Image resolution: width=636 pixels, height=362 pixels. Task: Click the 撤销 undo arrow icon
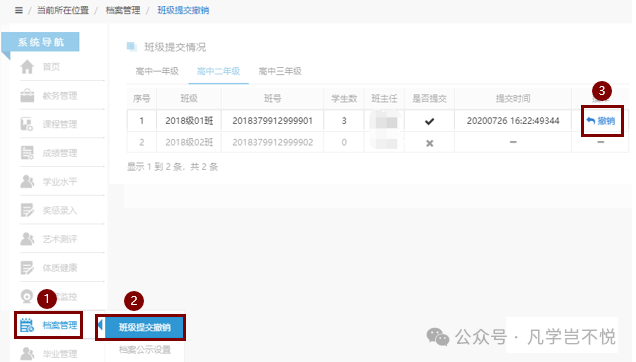pyautogui.click(x=591, y=121)
